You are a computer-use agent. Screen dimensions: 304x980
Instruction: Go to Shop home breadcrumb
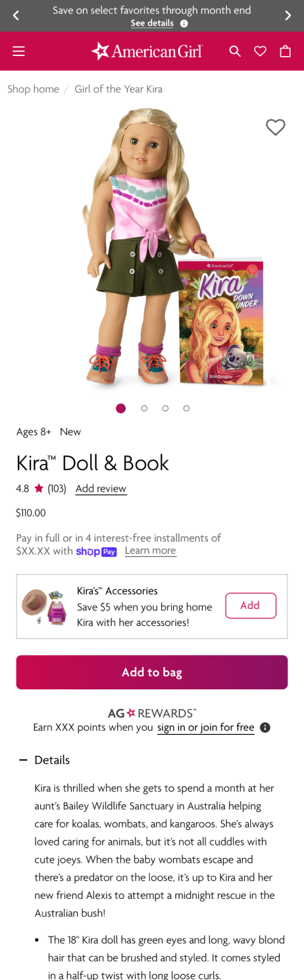click(x=33, y=89)
